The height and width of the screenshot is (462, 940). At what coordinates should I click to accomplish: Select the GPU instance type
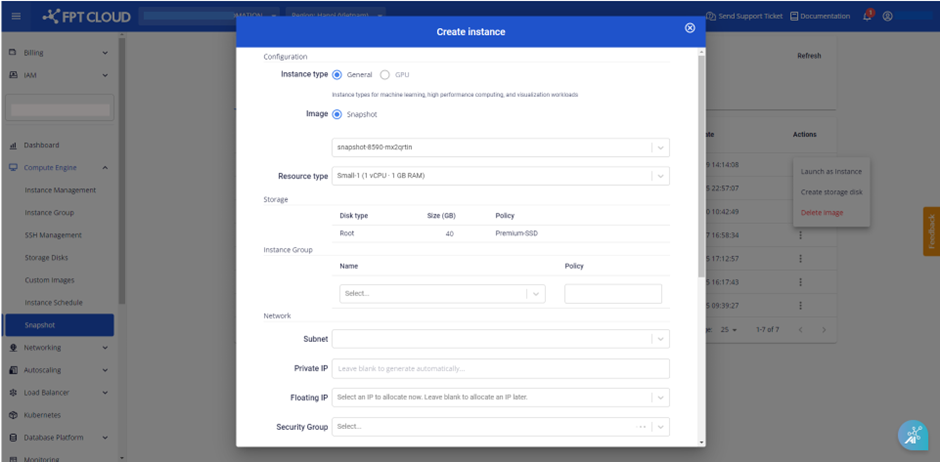coord(385,75)
